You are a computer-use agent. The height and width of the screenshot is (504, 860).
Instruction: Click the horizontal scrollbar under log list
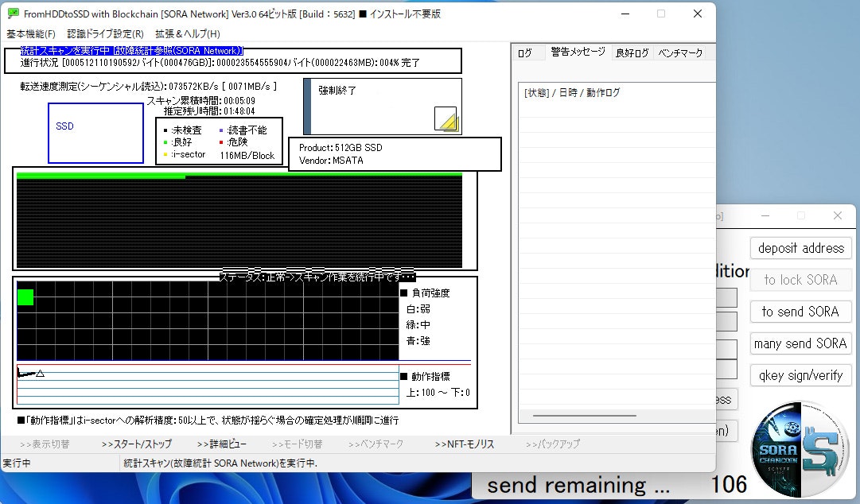point(585,416)
